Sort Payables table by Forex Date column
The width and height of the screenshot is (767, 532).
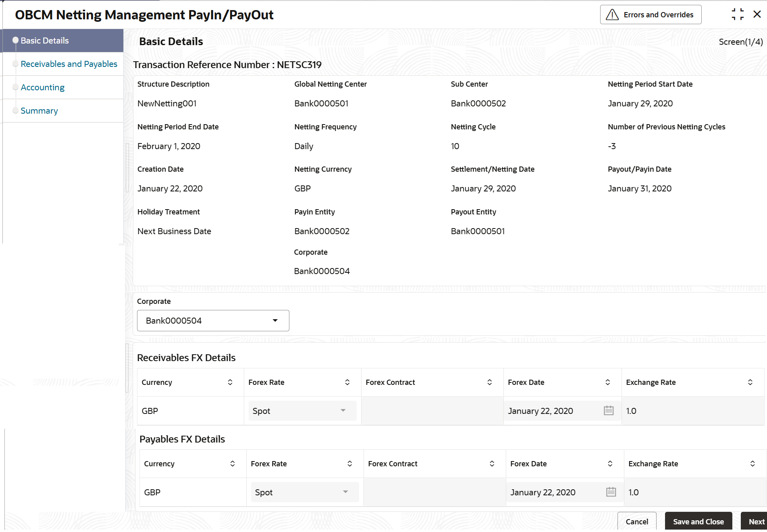(x=610, y=463)
